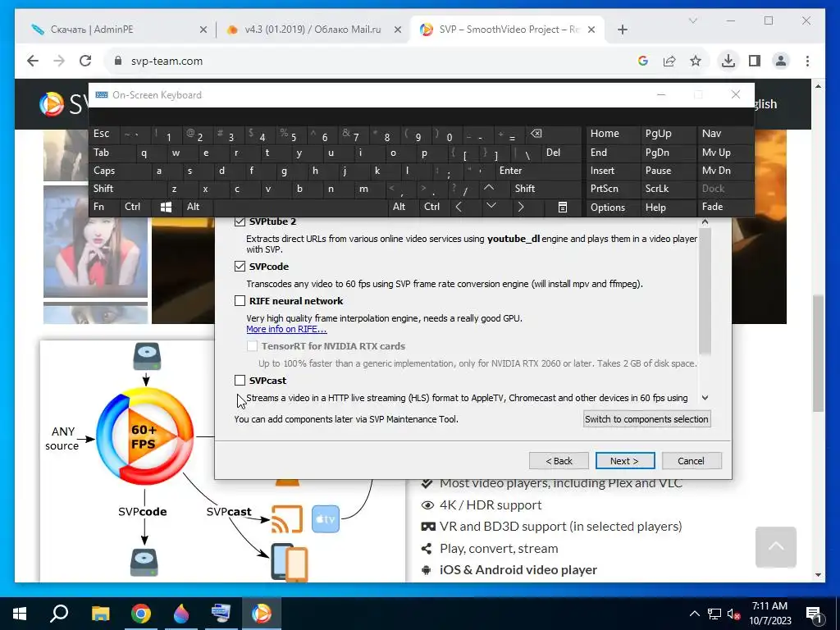Select the SVP SmoothVideo Project tab
Image resolution: width=840 pixels, height=630 pixels.
(x=509, y=30)
